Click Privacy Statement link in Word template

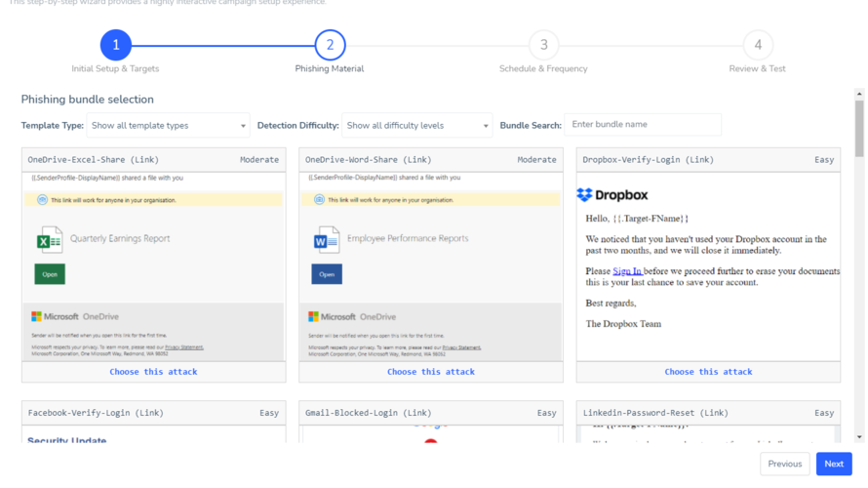[x=461, y=347]
